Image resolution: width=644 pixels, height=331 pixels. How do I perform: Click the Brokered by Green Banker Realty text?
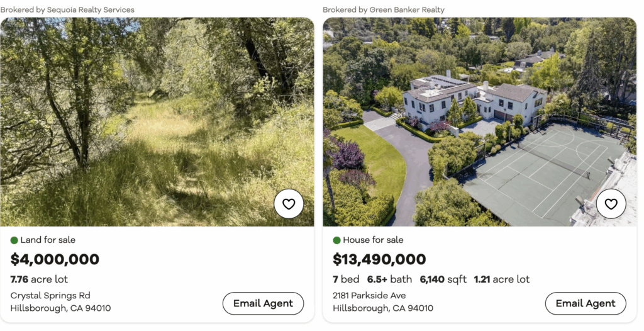coord(384,9)
